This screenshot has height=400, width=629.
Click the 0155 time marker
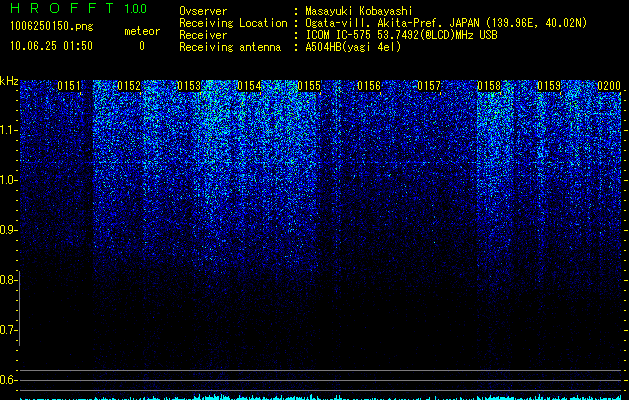[x=309, y=86]
